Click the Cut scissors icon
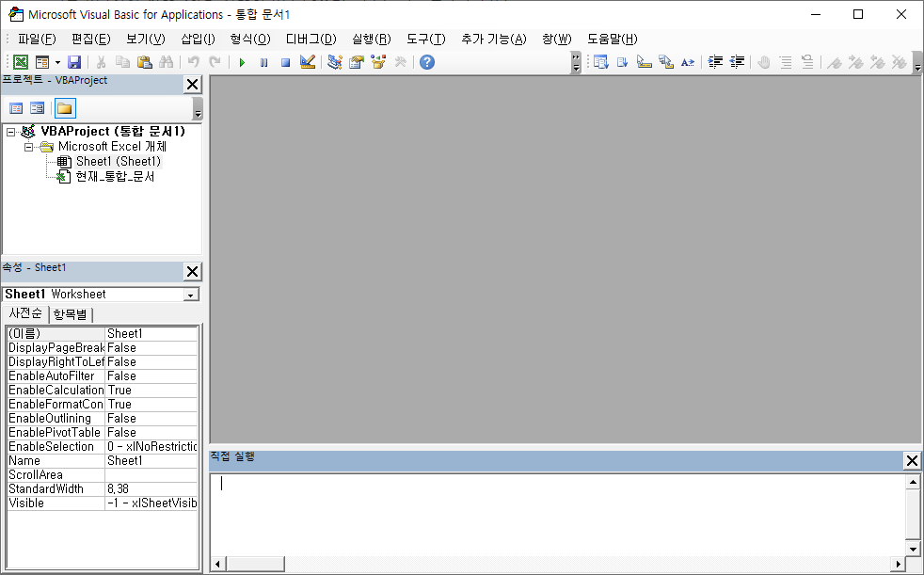 101,62
